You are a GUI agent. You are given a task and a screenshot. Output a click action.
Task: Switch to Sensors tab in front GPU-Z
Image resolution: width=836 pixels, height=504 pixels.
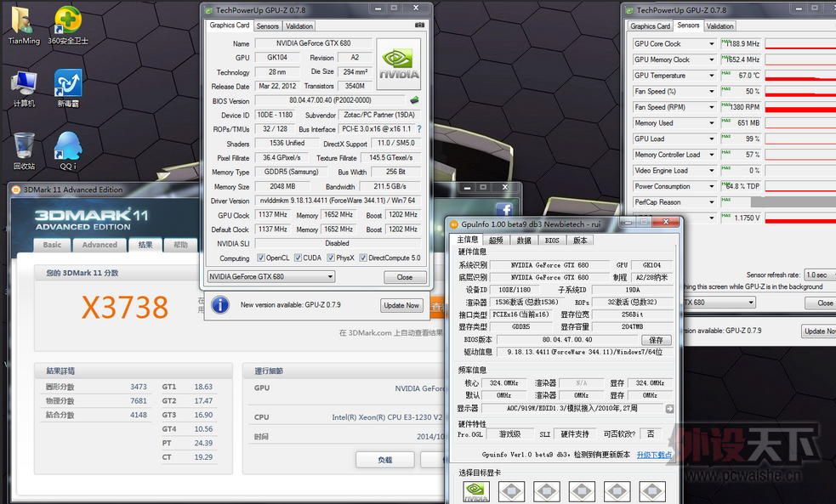pos(267,26)
